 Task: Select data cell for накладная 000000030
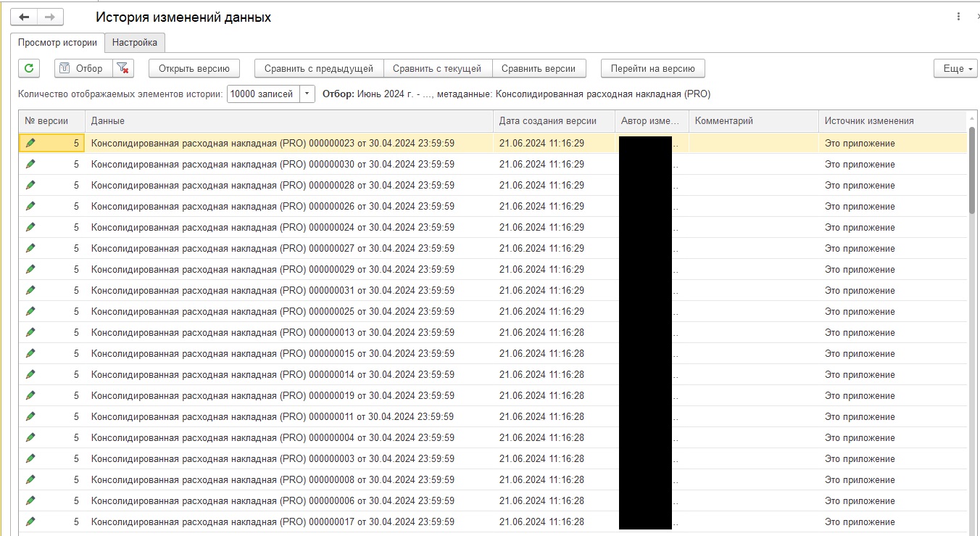[x=289, y=164]
